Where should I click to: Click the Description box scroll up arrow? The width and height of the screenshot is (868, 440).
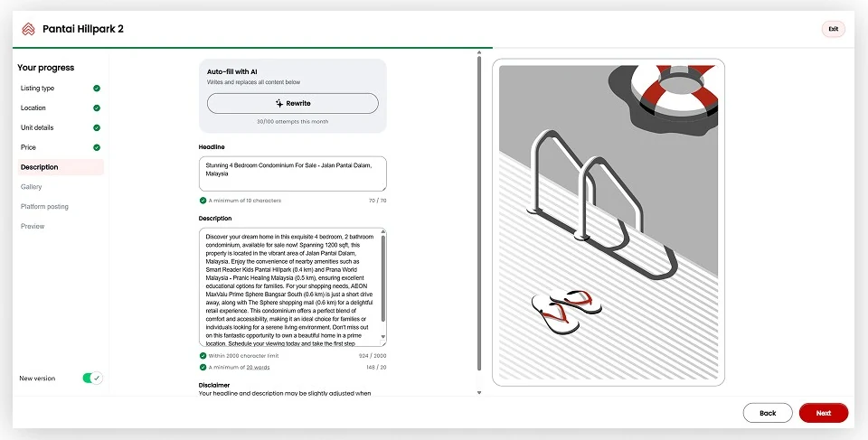point(383,232)
